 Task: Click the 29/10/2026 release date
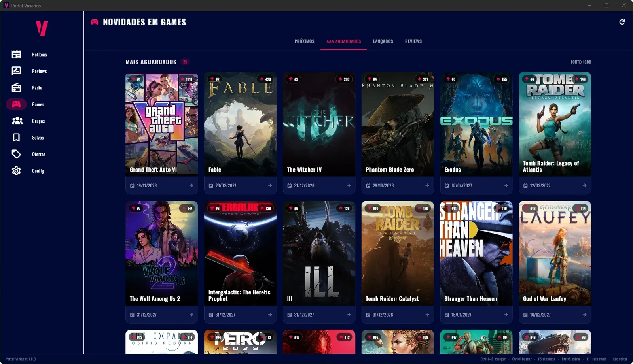click(x=383, y=185)
